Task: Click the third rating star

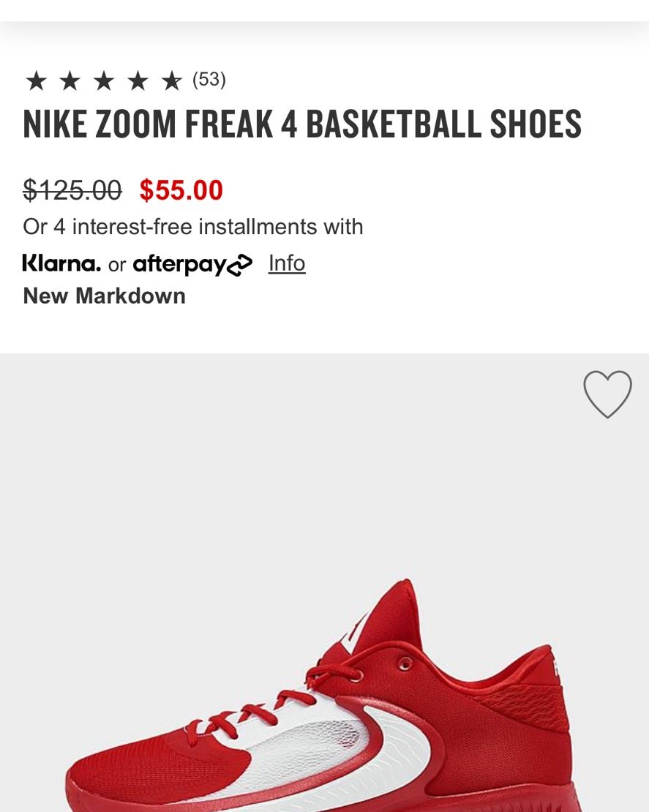Action: click(104, 81)
